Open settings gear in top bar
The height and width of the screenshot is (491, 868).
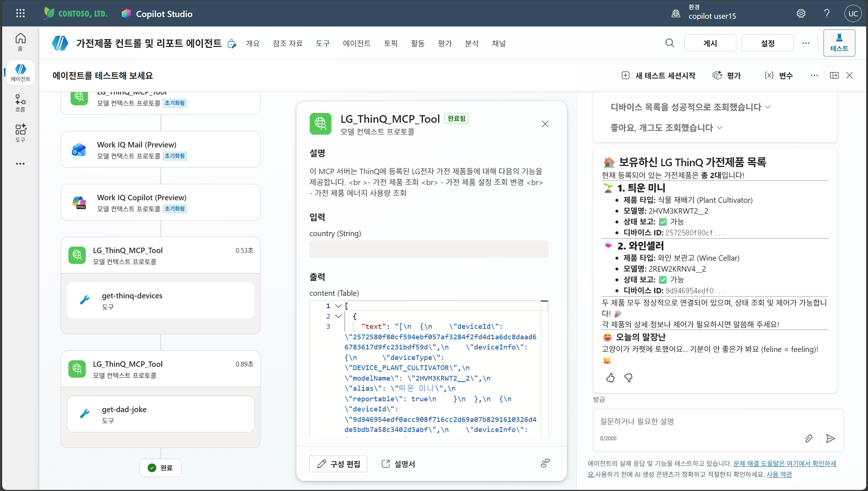click(801, 13)
